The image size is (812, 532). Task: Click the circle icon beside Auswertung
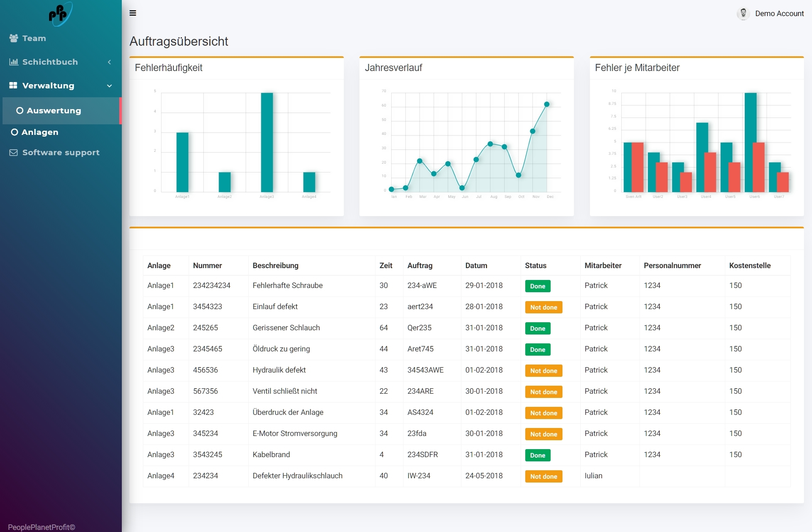click(19, 110)
